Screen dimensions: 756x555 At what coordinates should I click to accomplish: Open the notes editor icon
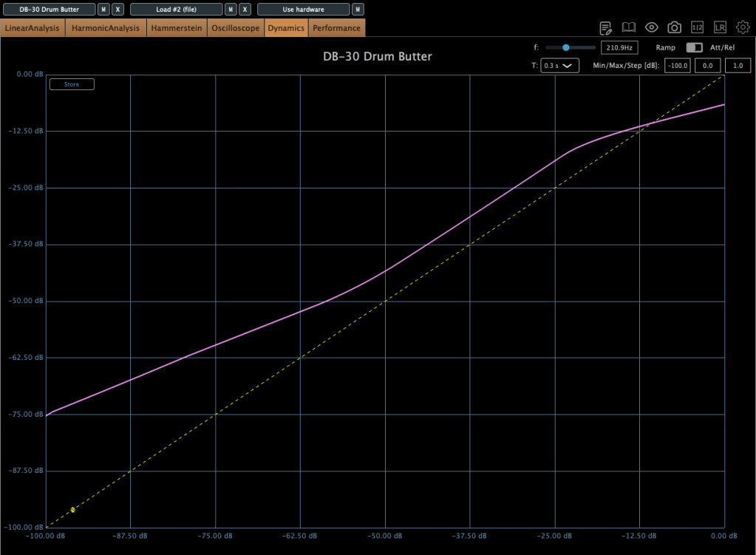pyautogui.click(x=605, y=28)
